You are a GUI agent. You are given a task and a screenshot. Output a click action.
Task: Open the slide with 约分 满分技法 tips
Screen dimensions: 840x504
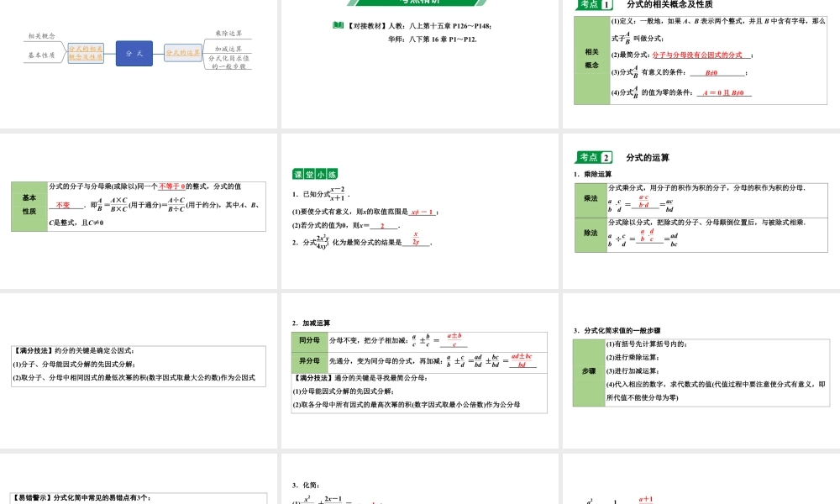[139, 370]
